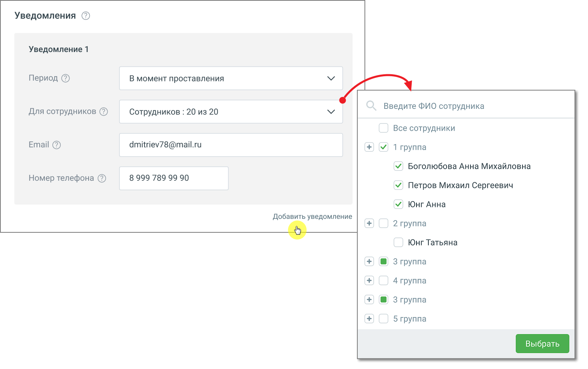
Task: Tick the 5 группа checkbox
Action: pyautogui.click(x=384, y=319)
